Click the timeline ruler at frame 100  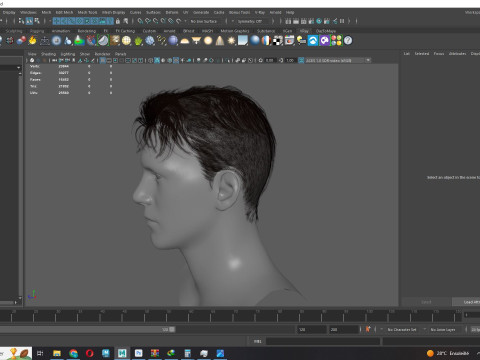point(367,315)
